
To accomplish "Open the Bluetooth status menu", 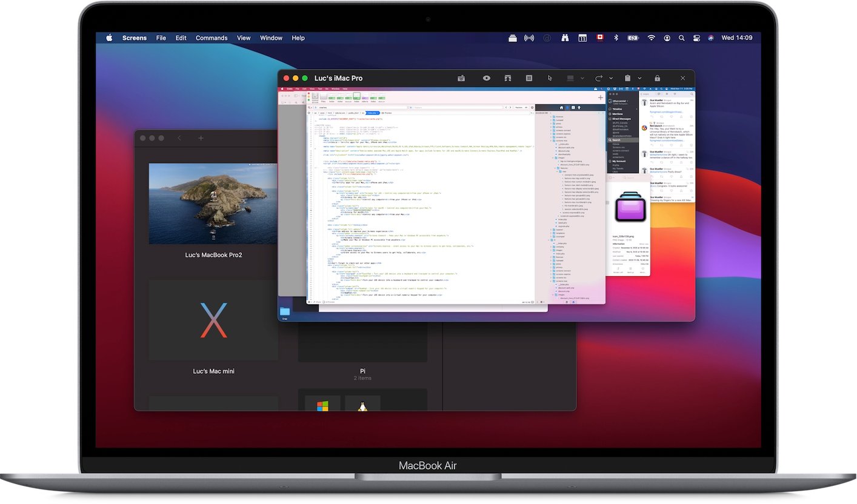I will click(616, 38).
